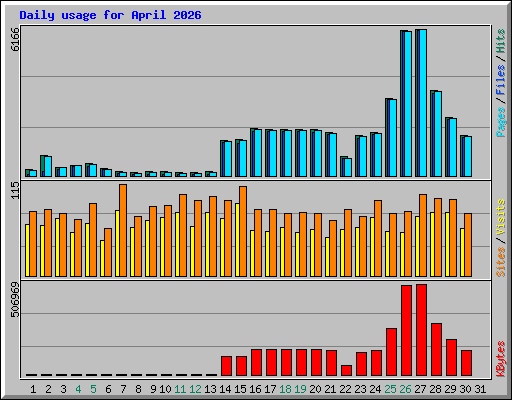Click day label 7 on the axis
The image size is (512, 400).
pos(123,389)
